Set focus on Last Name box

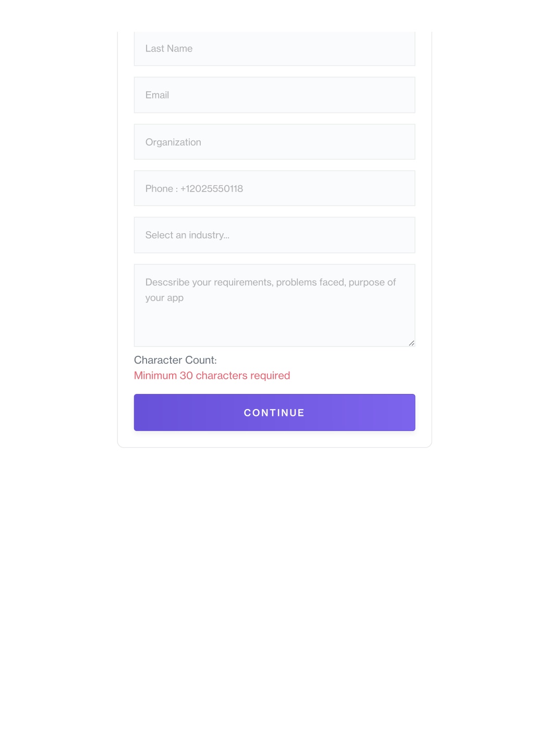[x=274, y=49]
